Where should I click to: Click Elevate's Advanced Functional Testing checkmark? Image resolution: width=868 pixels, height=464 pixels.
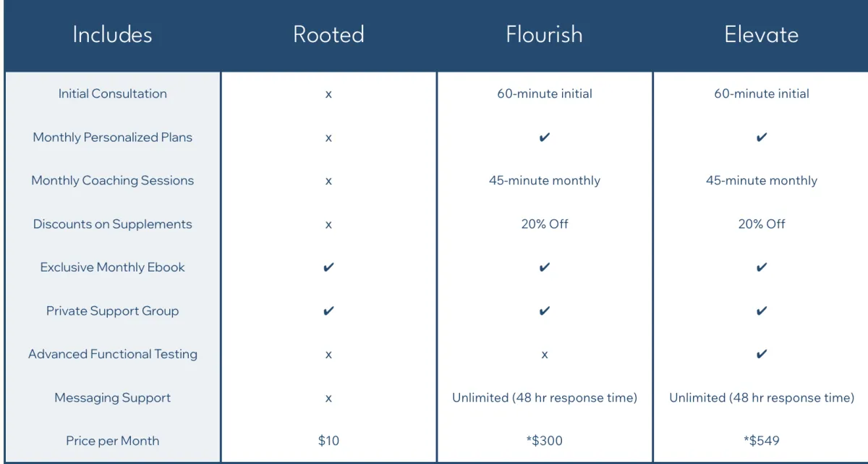pyautogui.click(x=762, y=354)
